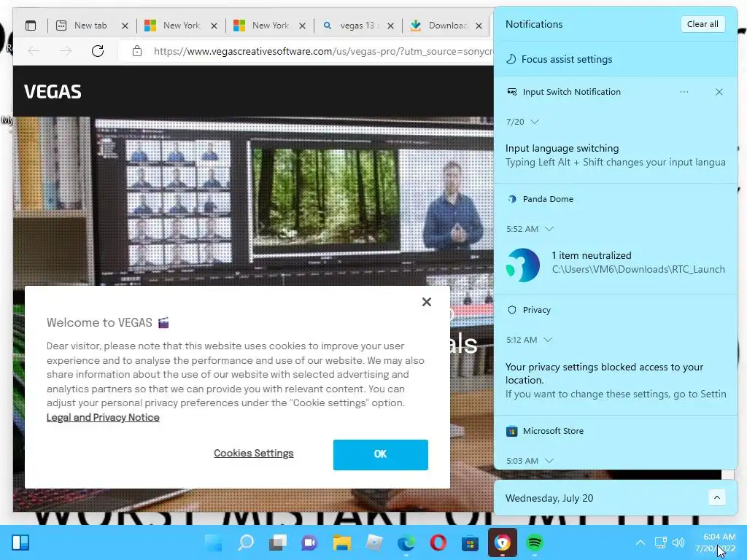Open taskbar Search

(246, 542)
